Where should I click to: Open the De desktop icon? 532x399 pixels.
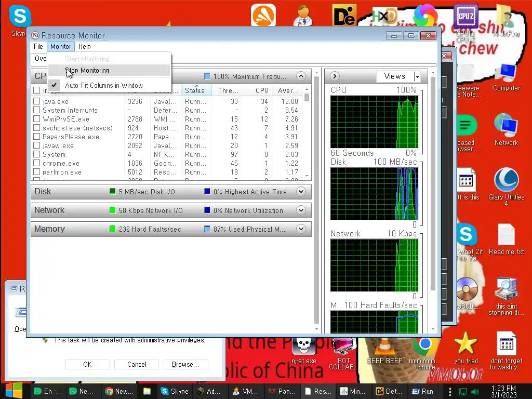click(344, 15)
